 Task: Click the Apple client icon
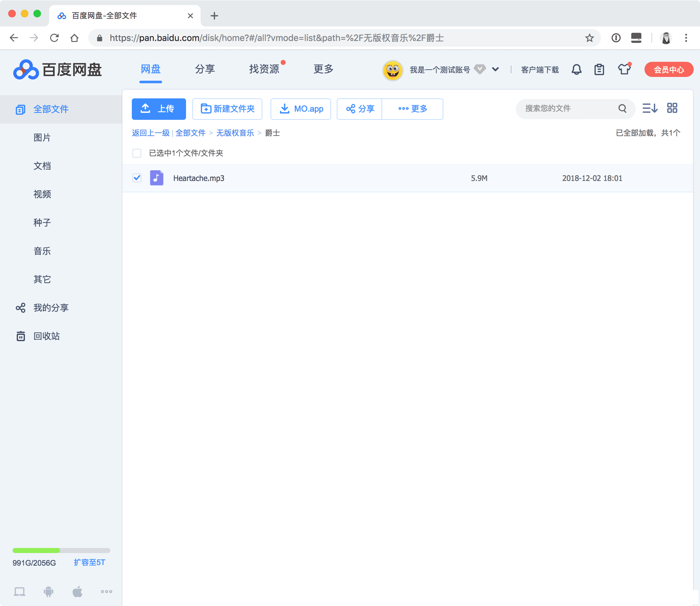pyautogui.click(x=78, y=591)
